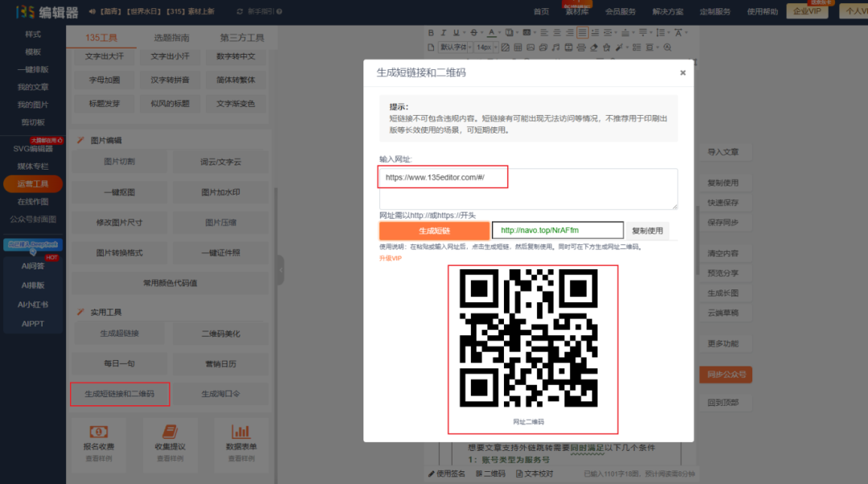This screenshot has width=868, height=484.
Task: Click 文本校对 in bottom bar
Action: click(534, 474)
